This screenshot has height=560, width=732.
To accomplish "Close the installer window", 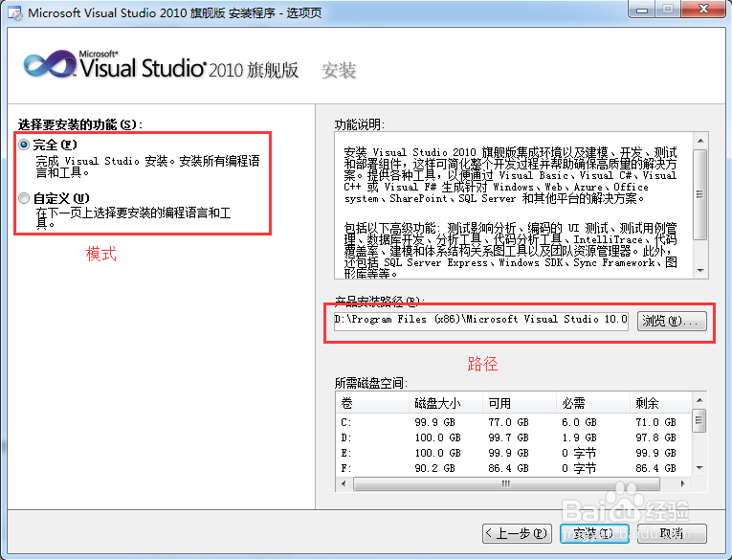I will point(704,10).
